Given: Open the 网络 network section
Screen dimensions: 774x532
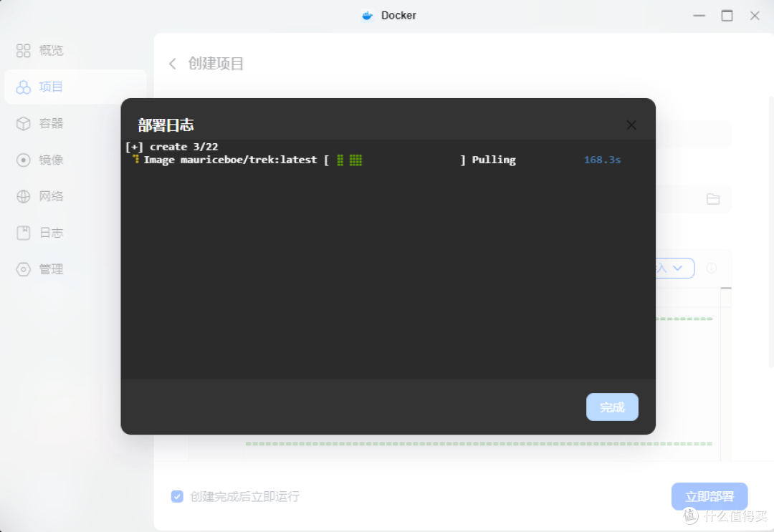Looking at the screenshot, I should 75,196.
